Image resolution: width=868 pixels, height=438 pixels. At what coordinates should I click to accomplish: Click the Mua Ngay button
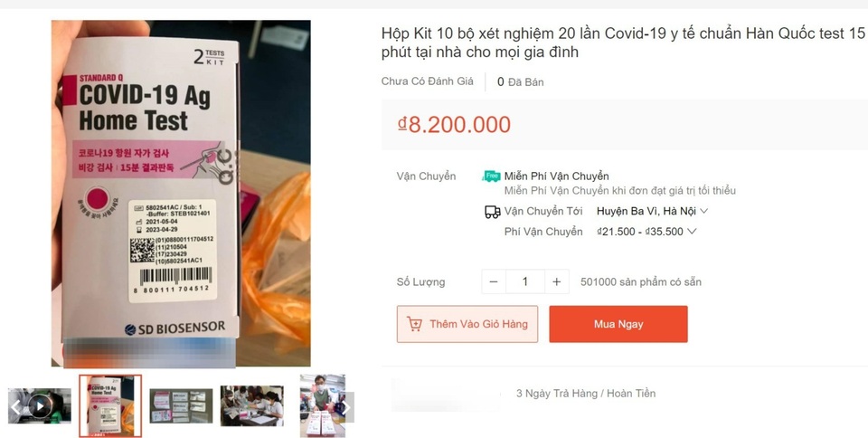point(618,324)
